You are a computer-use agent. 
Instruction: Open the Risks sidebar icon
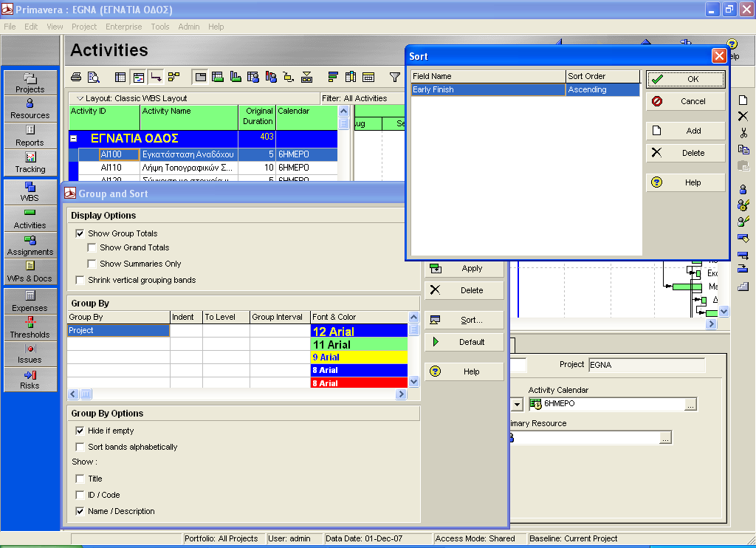pos(30,379)
